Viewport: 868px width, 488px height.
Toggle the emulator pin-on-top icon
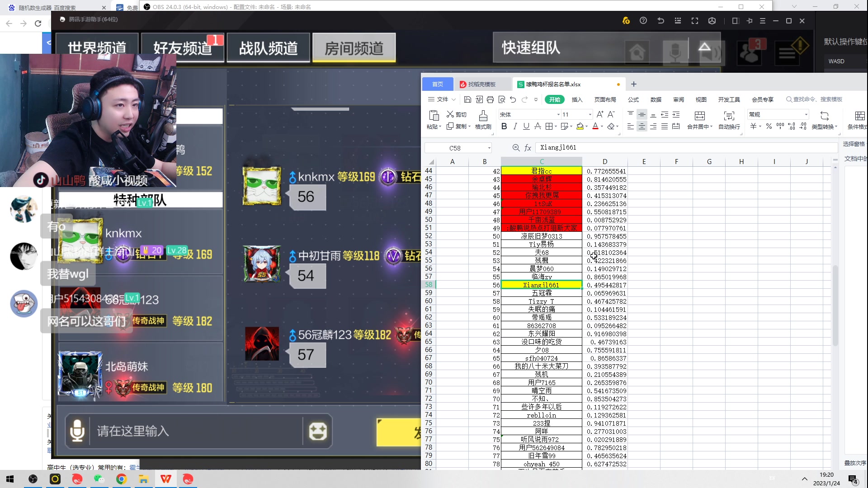coord(750,21)
